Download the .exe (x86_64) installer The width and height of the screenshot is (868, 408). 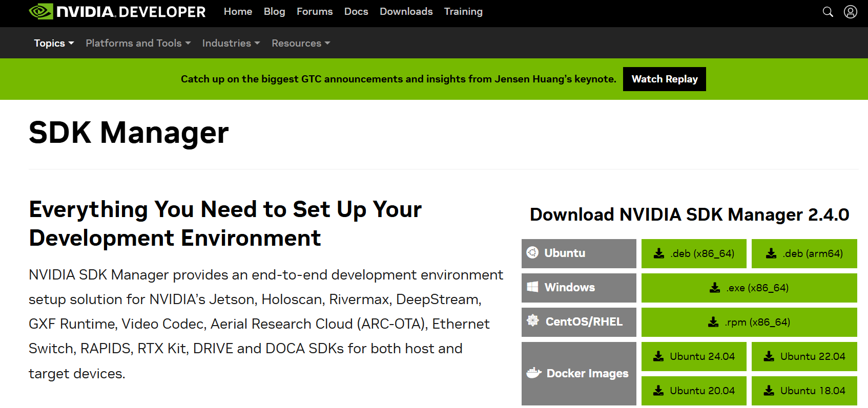[x=749, y=288]
